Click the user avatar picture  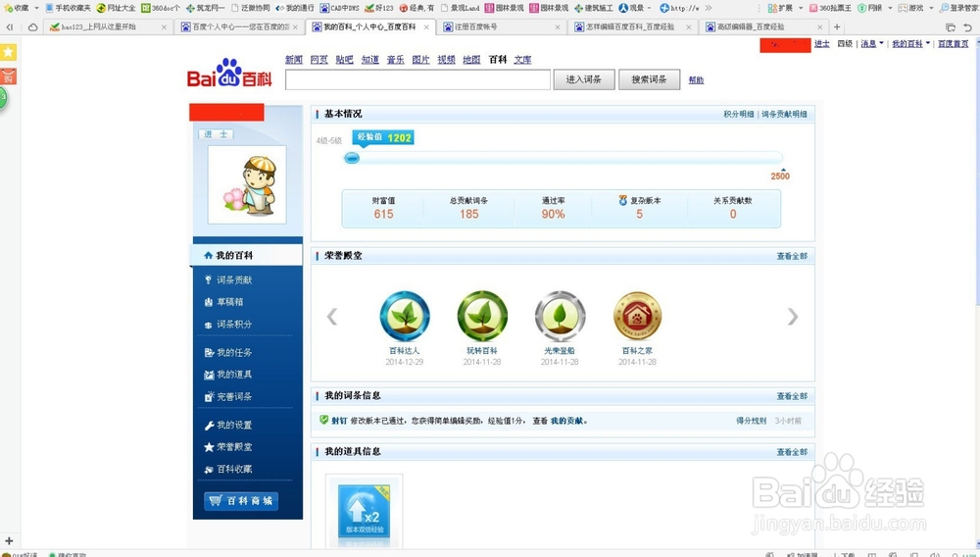[247, 184]
